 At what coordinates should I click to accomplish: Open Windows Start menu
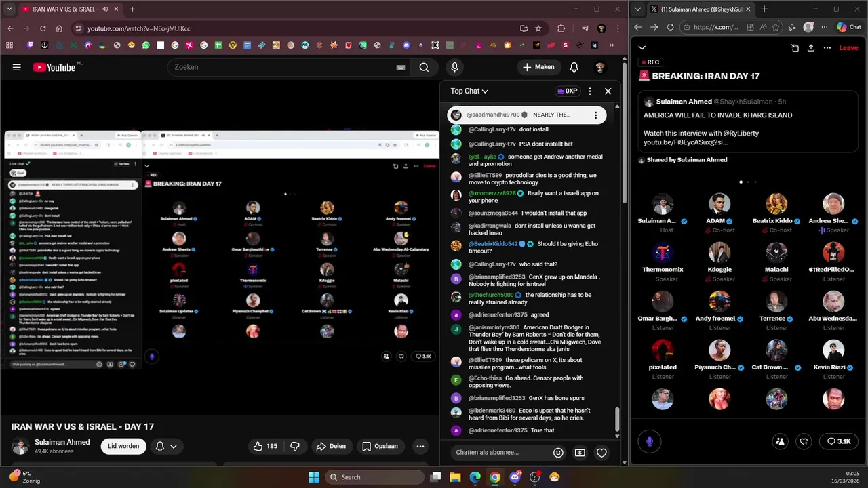click(314, 477)
